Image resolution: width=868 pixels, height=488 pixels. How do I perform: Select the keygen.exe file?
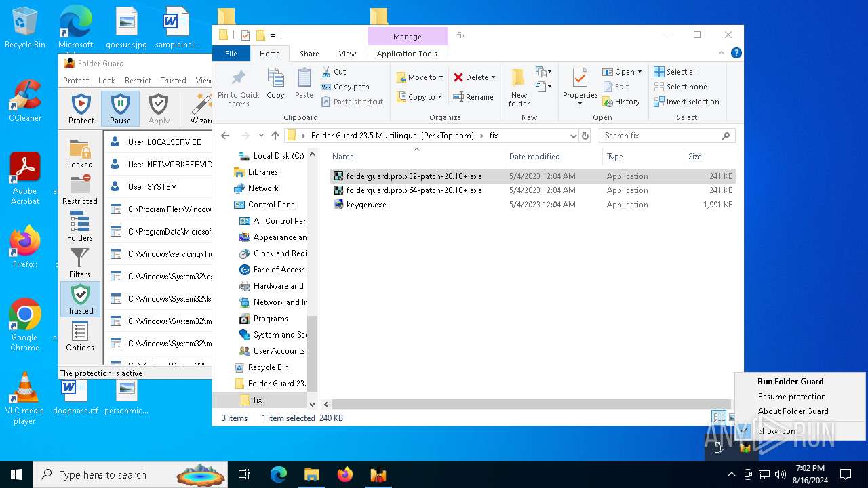tap(532, 205)
